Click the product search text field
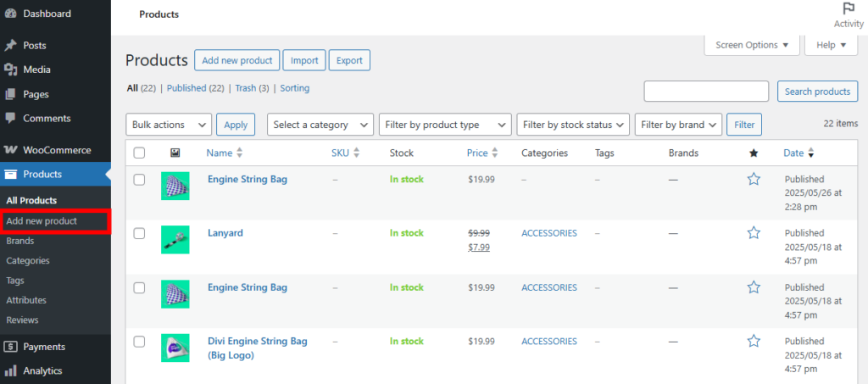Image resolution: width=868 pixels, height=384 pixels. point(706,92)
